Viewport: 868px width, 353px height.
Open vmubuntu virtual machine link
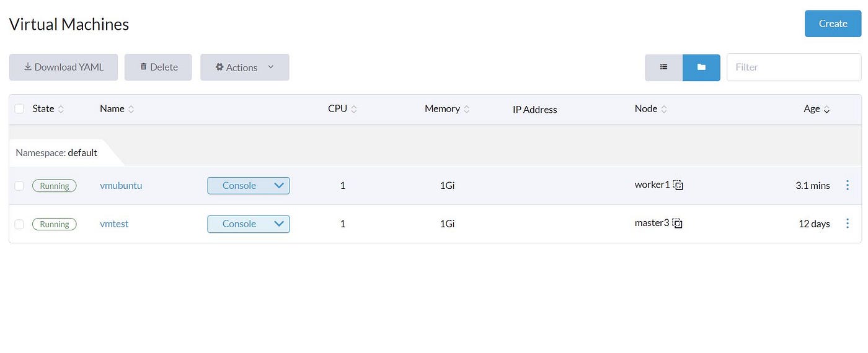(x=121, y=185)
